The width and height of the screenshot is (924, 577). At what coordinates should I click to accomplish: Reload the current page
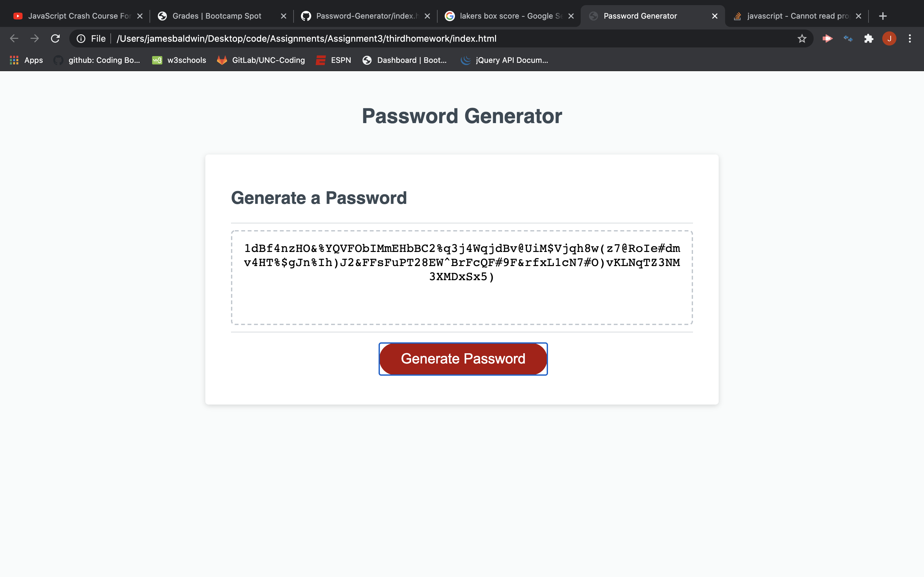click(56, 38)
